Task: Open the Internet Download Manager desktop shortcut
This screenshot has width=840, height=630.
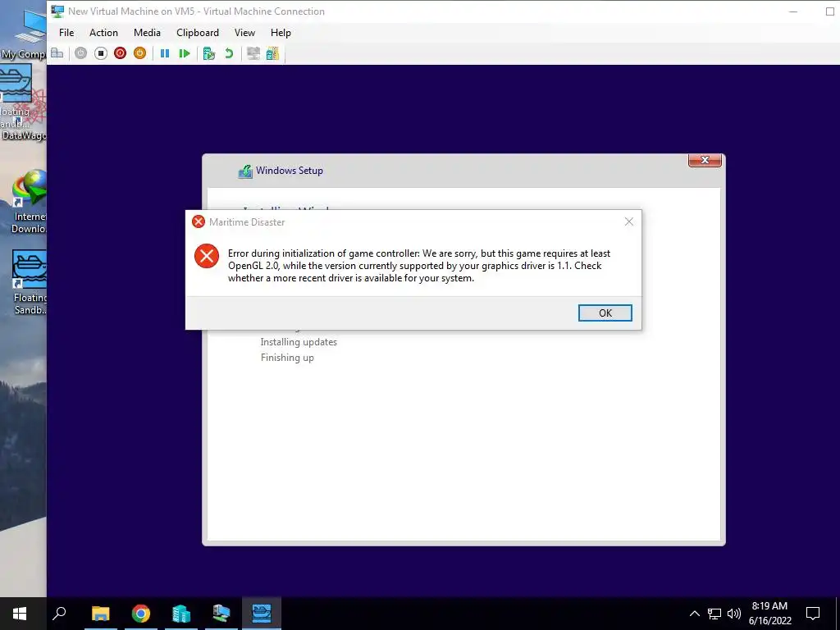Action: 30,202
